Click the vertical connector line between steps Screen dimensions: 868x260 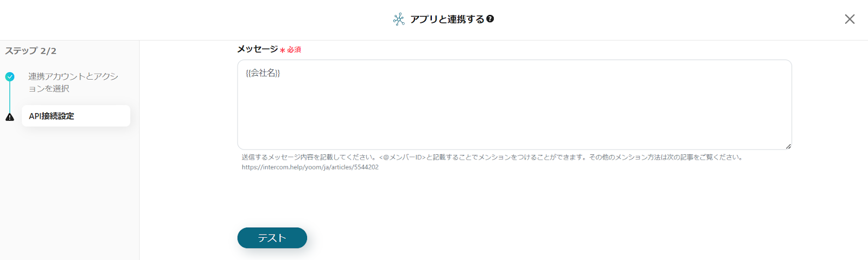[10, 97]
